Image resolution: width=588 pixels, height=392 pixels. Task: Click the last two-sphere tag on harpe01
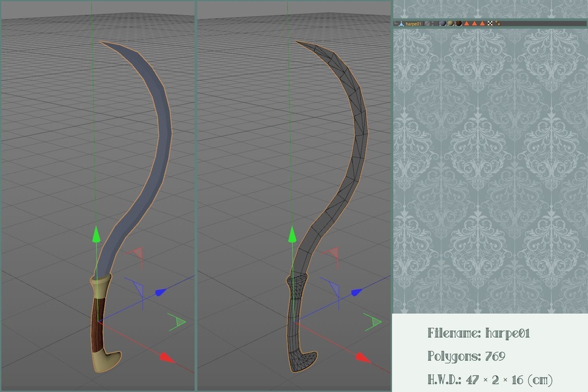tap(498, 23)
